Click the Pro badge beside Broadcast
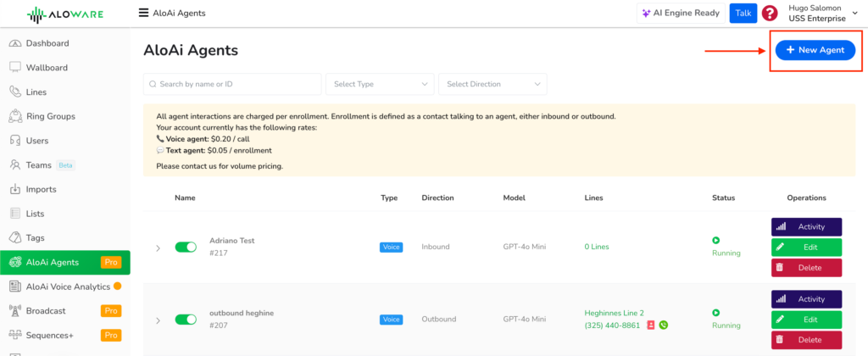The width and height of the screenshot is (868, 356). pyautogui.click(x=111, y=311)
